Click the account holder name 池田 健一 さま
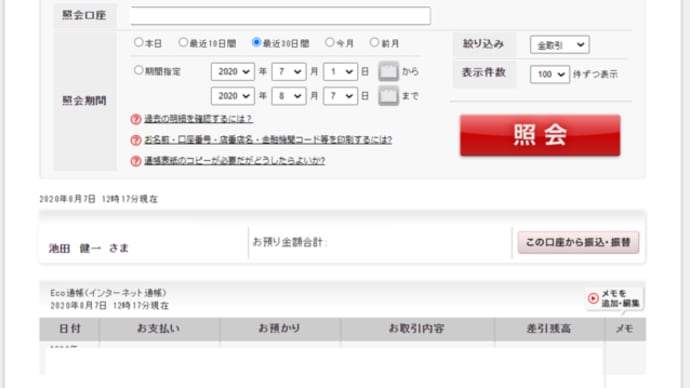690x388 pixels. point(88,249)
